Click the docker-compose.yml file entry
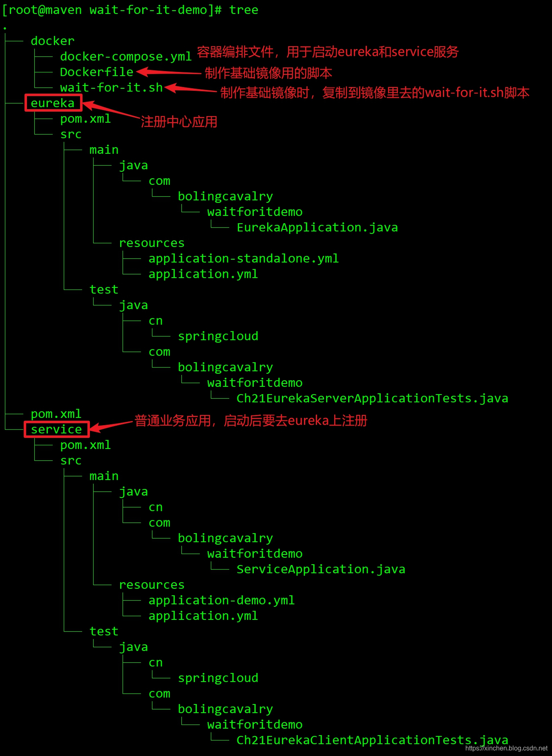 coord(126,56)
